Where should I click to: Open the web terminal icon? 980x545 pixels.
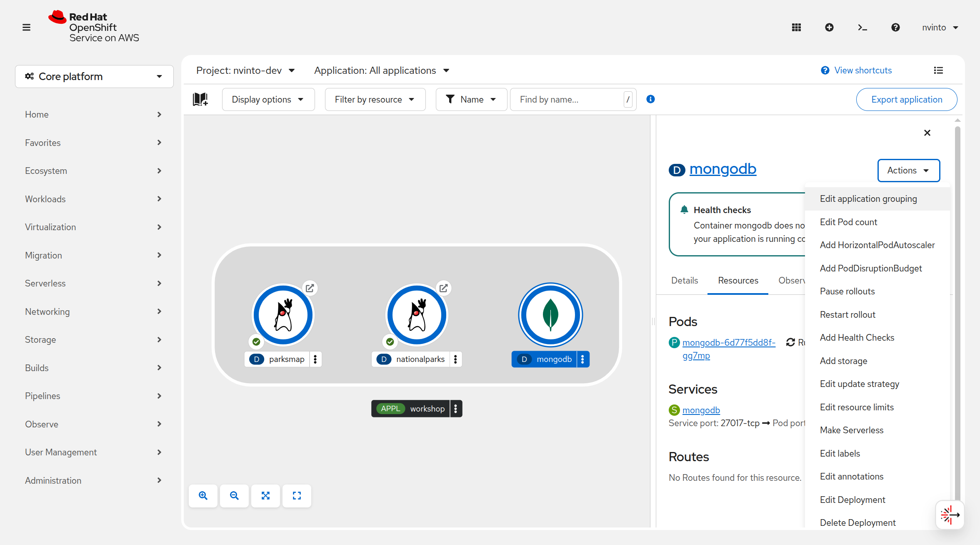pos(862,28)
